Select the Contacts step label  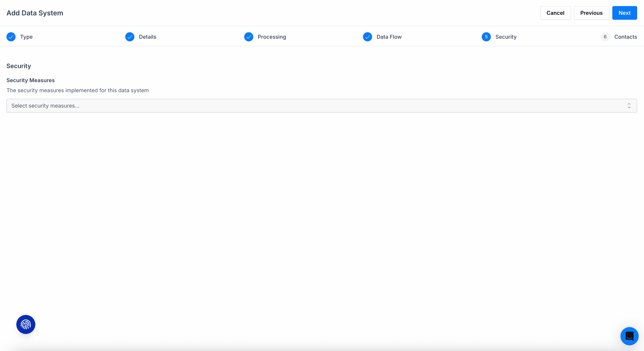point(626,37)
